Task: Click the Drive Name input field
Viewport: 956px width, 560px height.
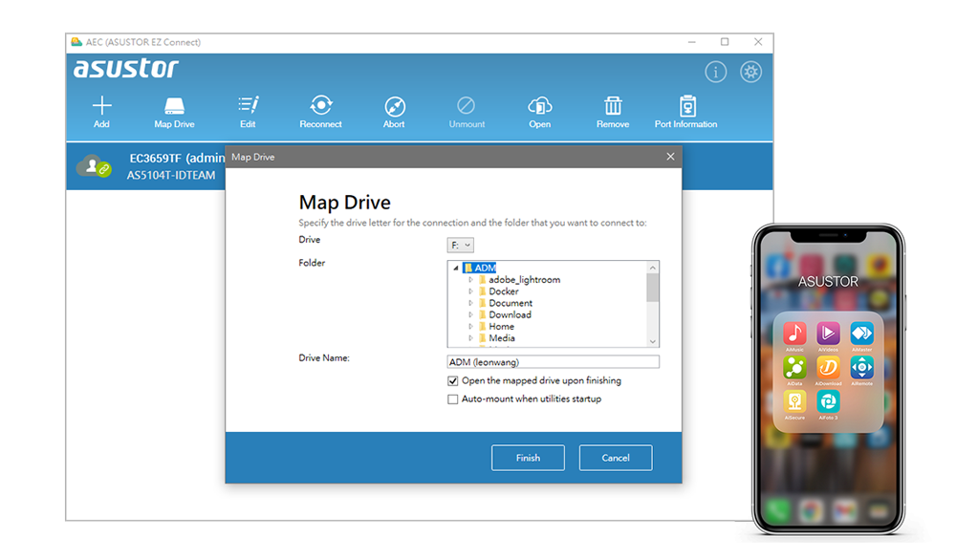Action: (553, 362)
